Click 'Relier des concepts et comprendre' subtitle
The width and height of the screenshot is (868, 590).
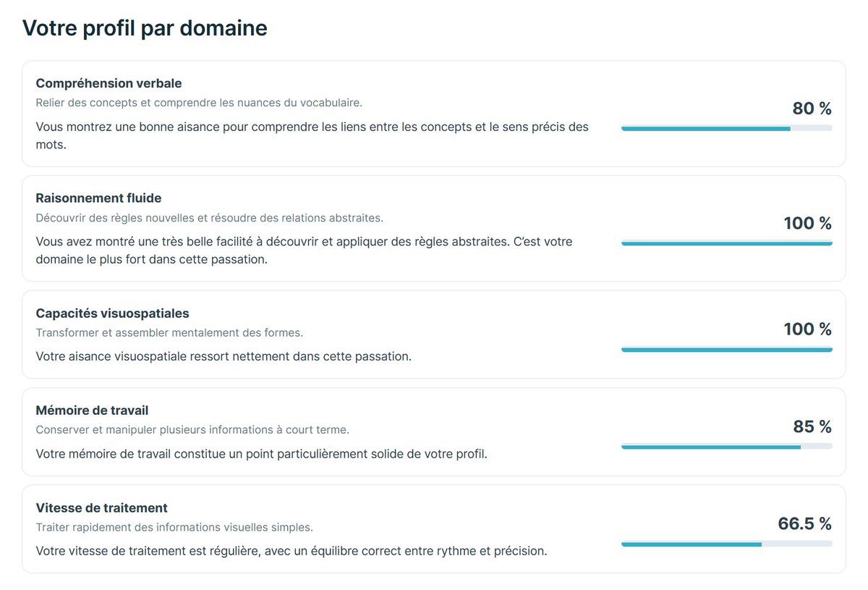tap(199, 103)
